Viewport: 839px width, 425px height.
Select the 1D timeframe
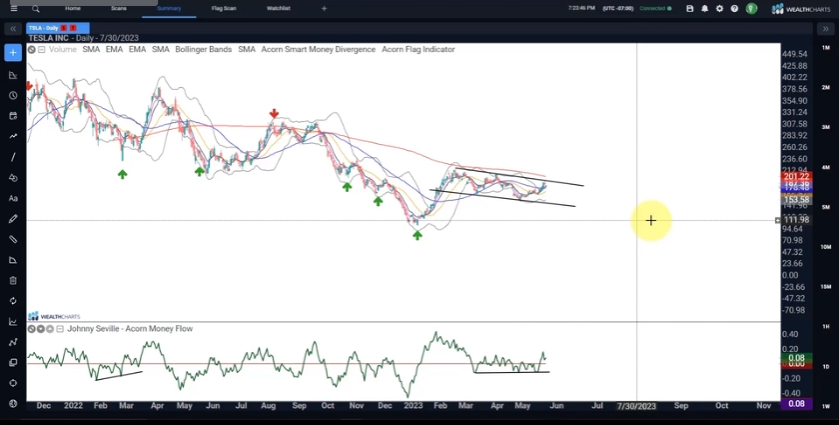click(x=826, y=367)
